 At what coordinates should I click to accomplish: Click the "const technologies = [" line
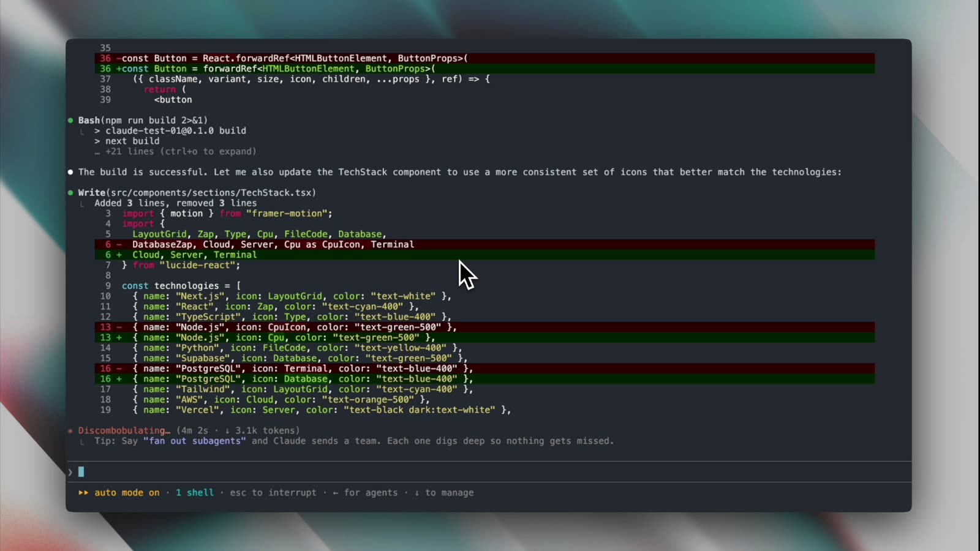pos(181,286)
